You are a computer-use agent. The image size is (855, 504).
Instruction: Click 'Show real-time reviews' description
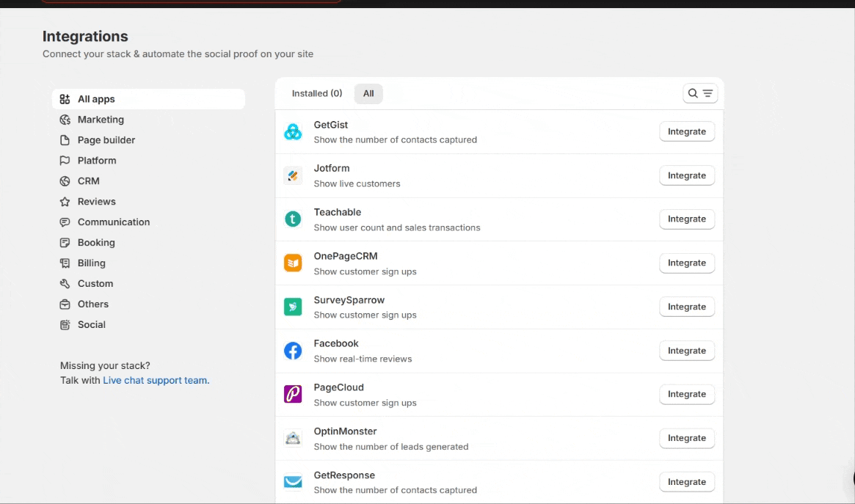click(x=363, y=359)
